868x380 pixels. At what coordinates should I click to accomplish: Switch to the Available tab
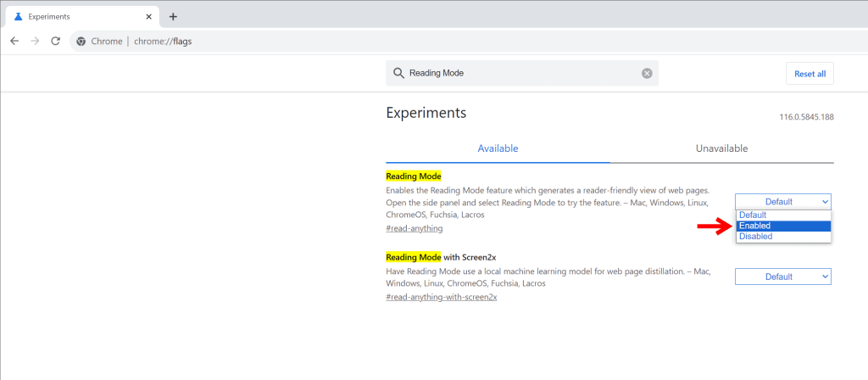(498, 148)
